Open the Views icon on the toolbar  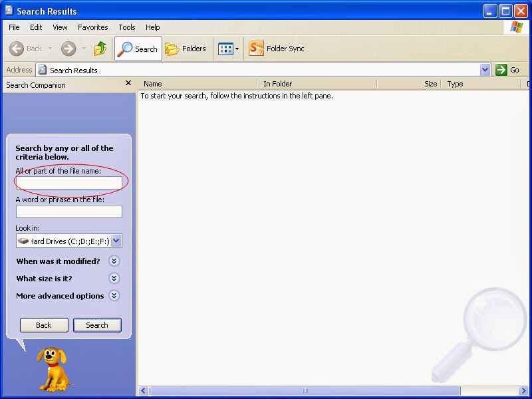tap(225, 48)
